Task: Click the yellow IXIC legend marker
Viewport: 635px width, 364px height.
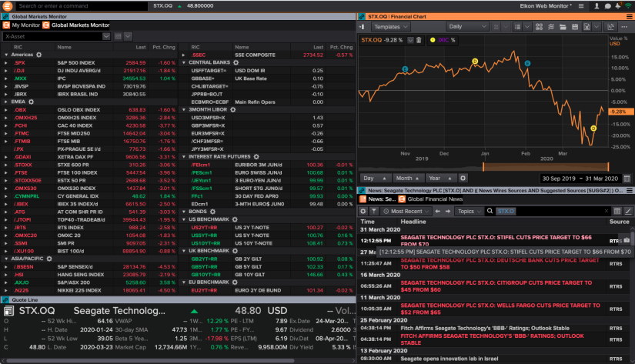Action: coord(433,40)
